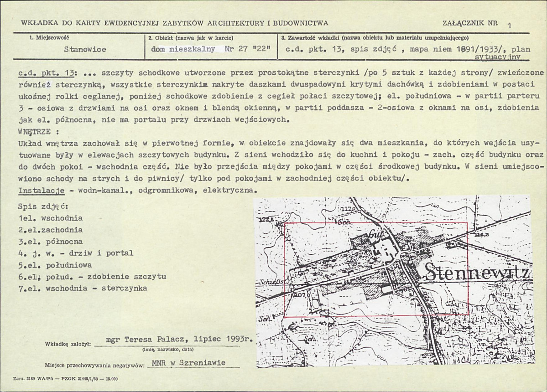The image size is (547, 392).
Task: Click the header 'WKŁADKA DO KARTY EWIDENCYJNEJ ZABYTKÓW ARCHITEKTURY I BUDOWNICTWA'
Action: [x=174, y=23]
